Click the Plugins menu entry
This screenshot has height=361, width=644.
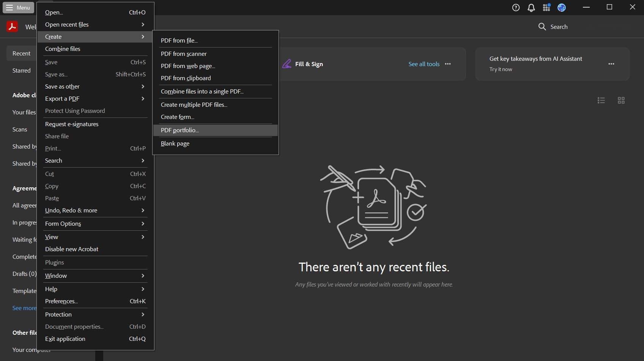(95, 262)
